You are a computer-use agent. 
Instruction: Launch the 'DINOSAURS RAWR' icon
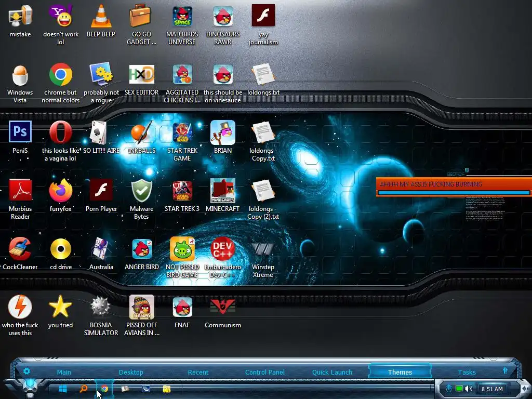tap(223, 16)
